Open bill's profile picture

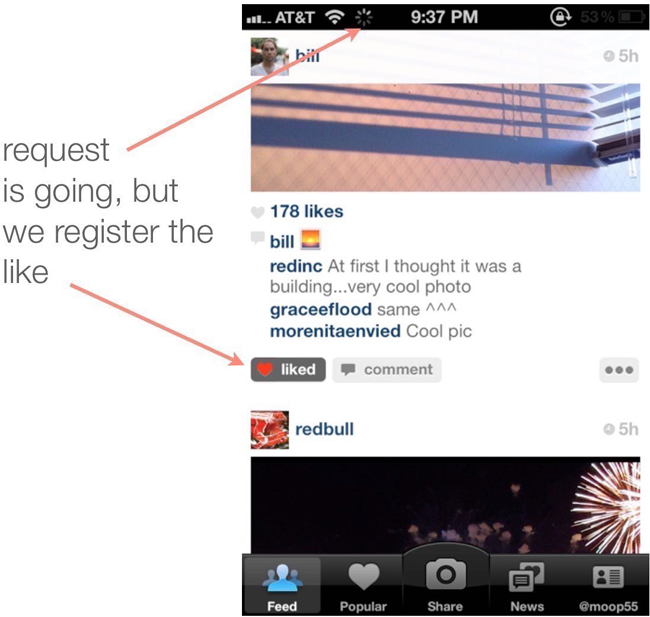pos(270,56)
